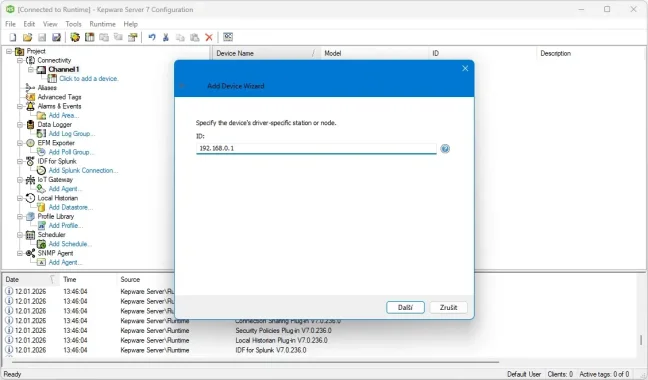648x380 pixels.
Task: Collapse the Connectivity tree node
Action: pyautogui.click(x=19, y=60)
